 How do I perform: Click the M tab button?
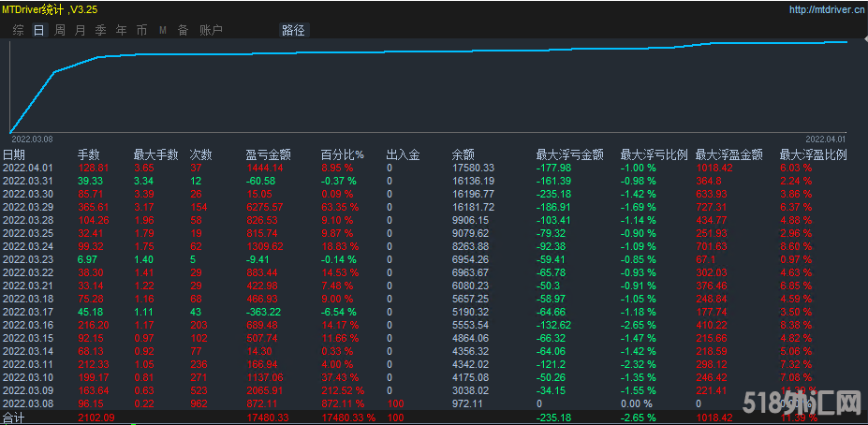(163, 30)
